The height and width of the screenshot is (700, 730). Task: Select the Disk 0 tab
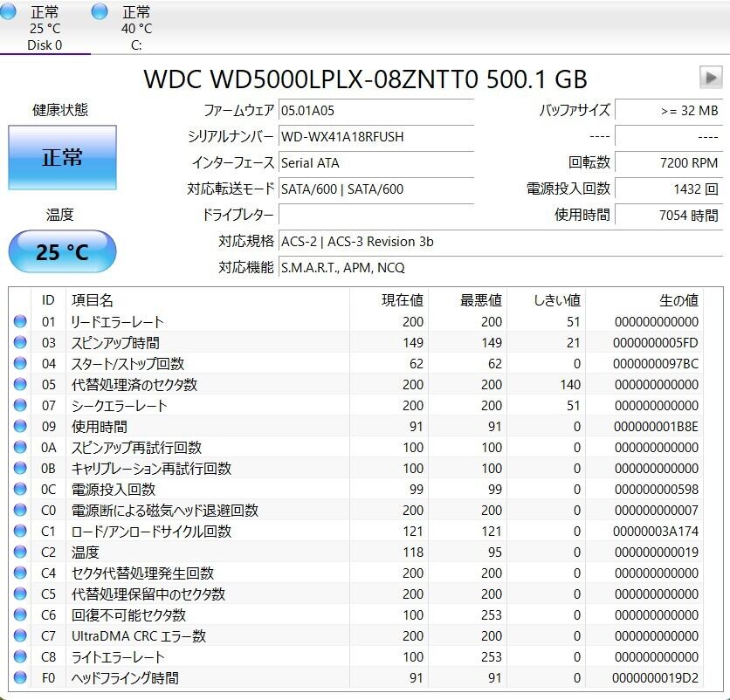45,29
